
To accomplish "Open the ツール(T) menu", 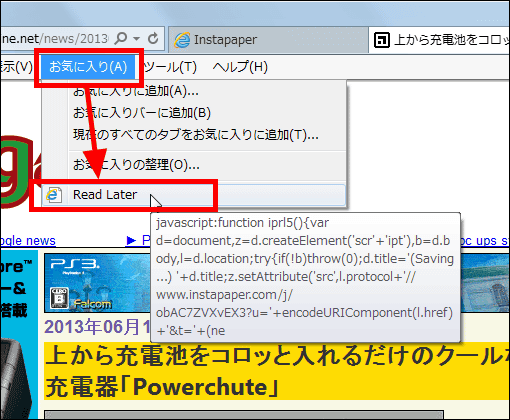I will pyautogui.click(x=170, y=67).
